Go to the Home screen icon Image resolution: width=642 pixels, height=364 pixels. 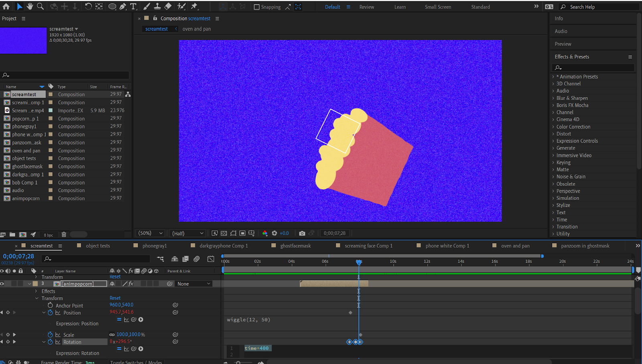point(6,6)
